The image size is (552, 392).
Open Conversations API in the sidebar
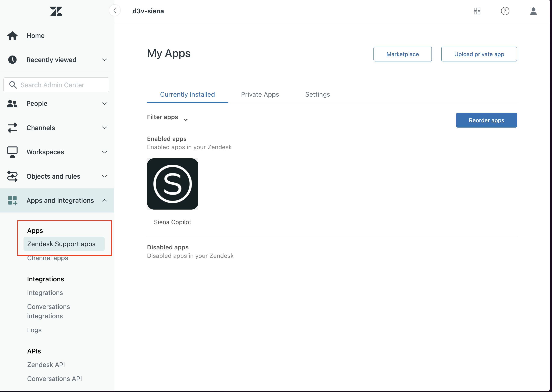pyautogui.click(x=54, y=379)
